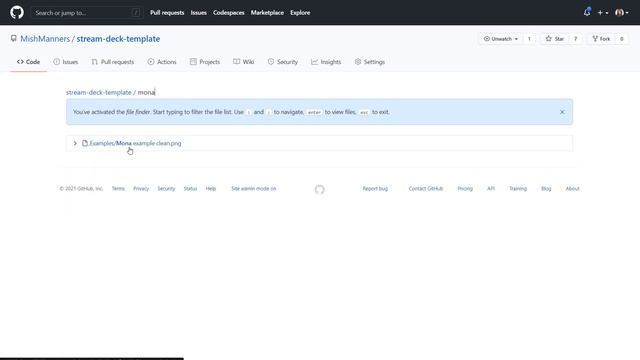
Task: Open footer Privacy link
Action: click(141, 189)
